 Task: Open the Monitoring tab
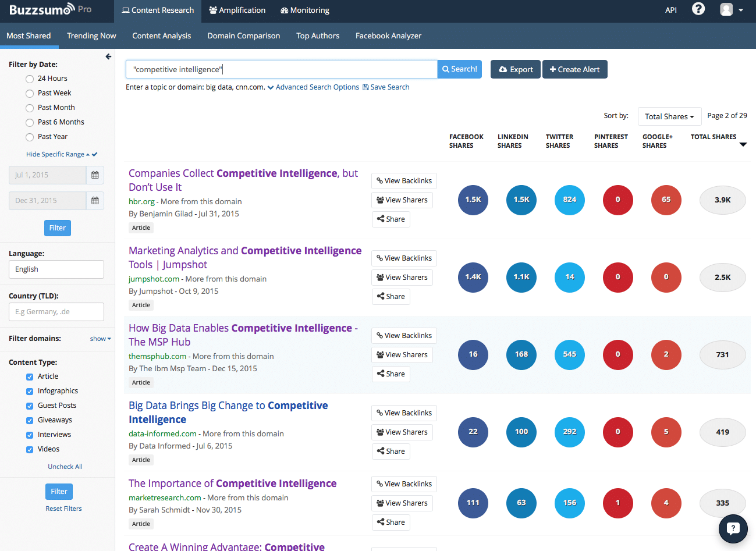[305, 10]
